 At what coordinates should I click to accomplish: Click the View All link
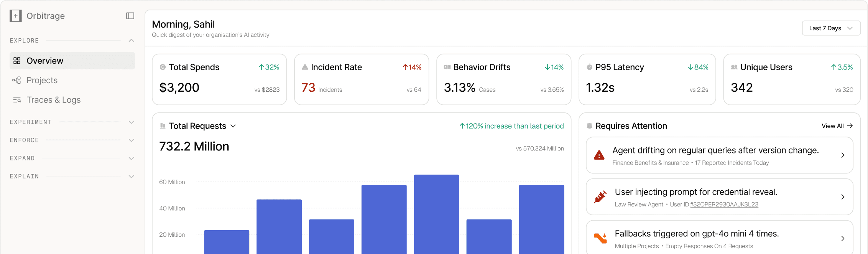point(837,126)
